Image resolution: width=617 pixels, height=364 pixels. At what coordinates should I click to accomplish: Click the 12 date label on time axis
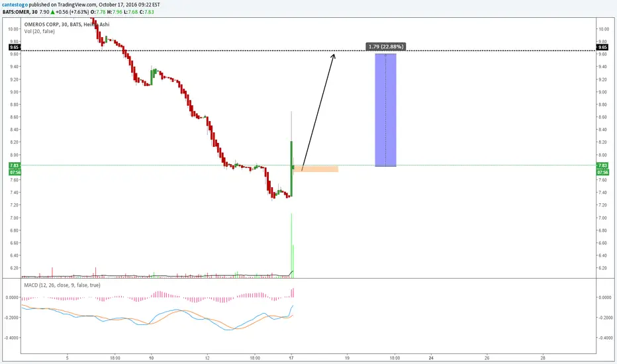207,357
